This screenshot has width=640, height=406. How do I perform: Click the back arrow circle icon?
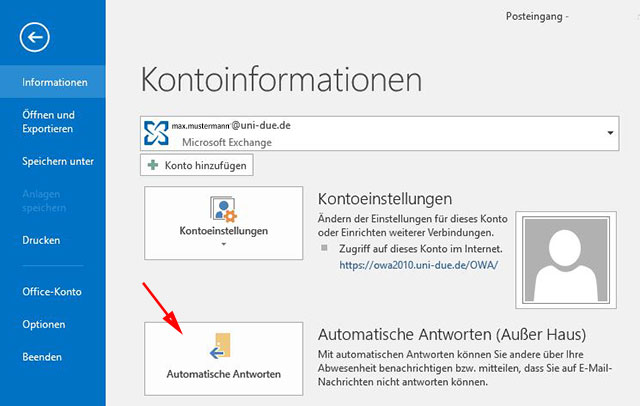coord(36,37)
